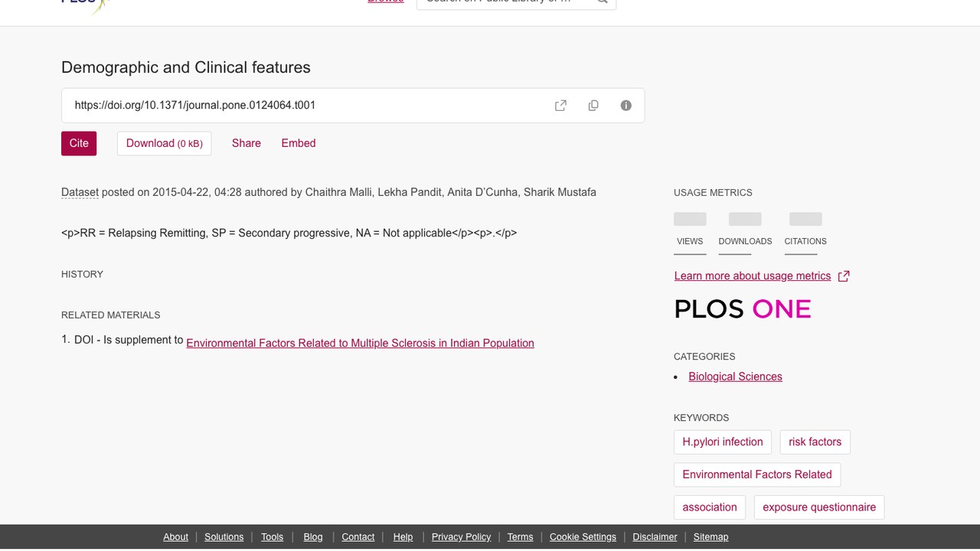Click the Dataset type label
980x551 pixels.
80,192
